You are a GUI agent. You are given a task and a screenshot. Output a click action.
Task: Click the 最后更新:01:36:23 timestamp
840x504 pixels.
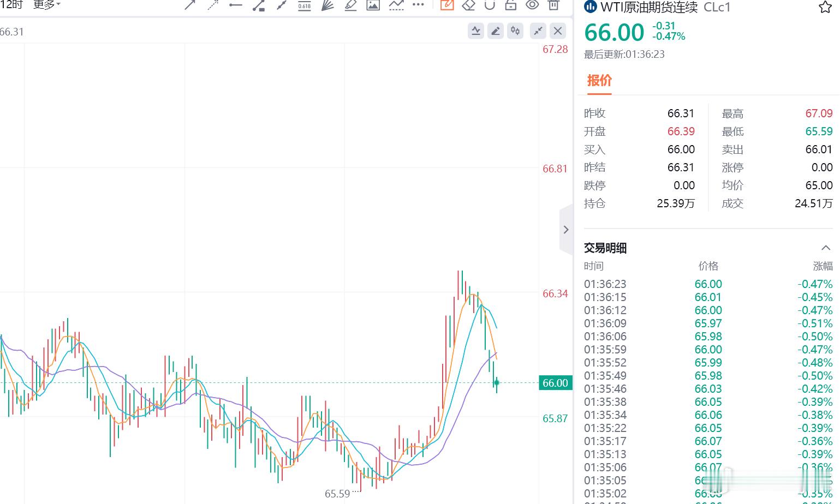(624, 54)
